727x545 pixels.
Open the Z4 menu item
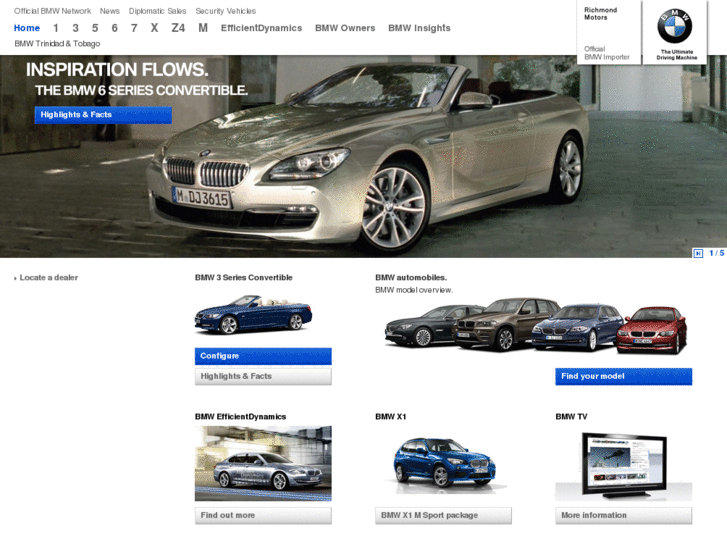click(178, 28)
